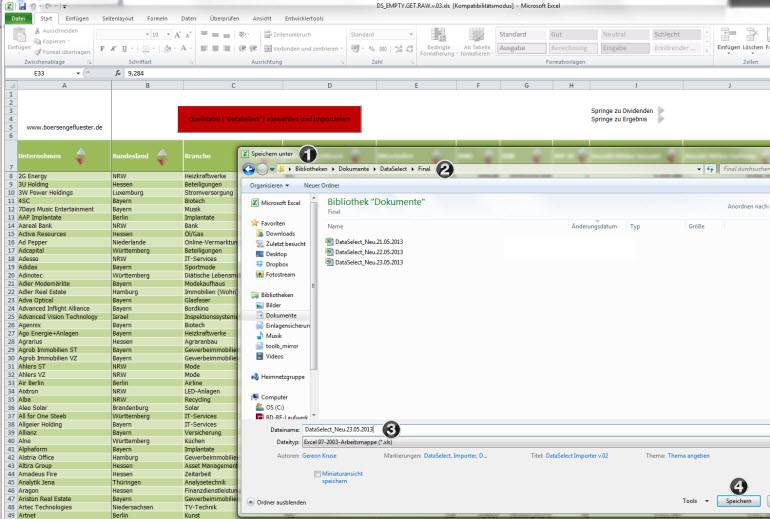Viewport: 770px width, 519px height.
Task: Click Kopieren in the clipboard group
Action: (x=53, y=41)
